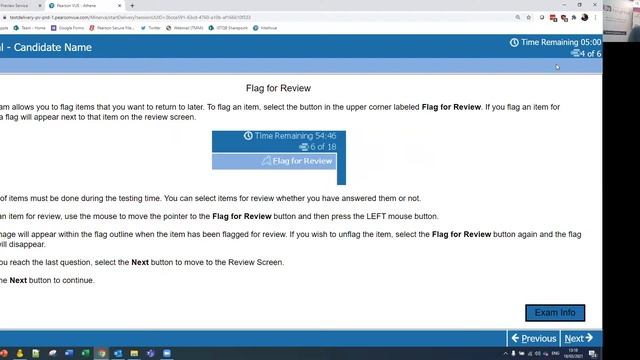The image size is (640, 360).
Task: Bookmark this page with the star icon
Action: point(529,18)
